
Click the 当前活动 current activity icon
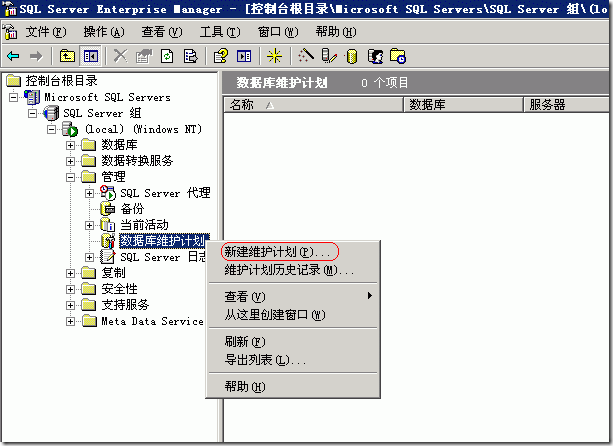point(108,225)
